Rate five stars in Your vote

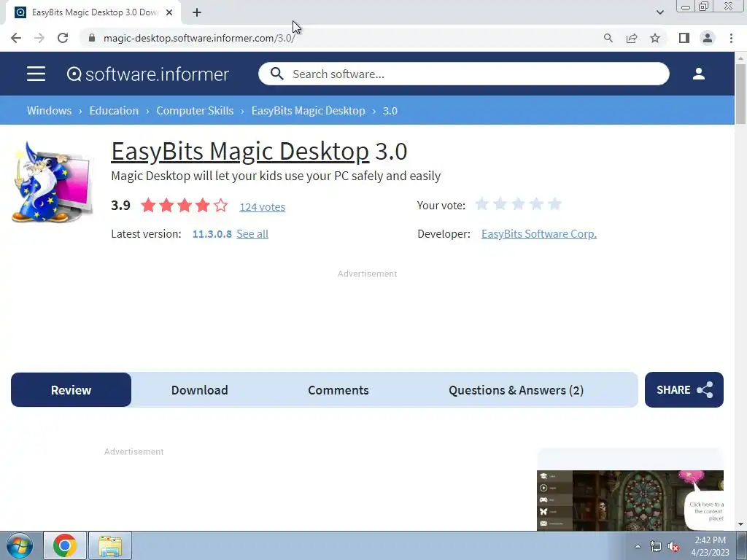point(554,204)
